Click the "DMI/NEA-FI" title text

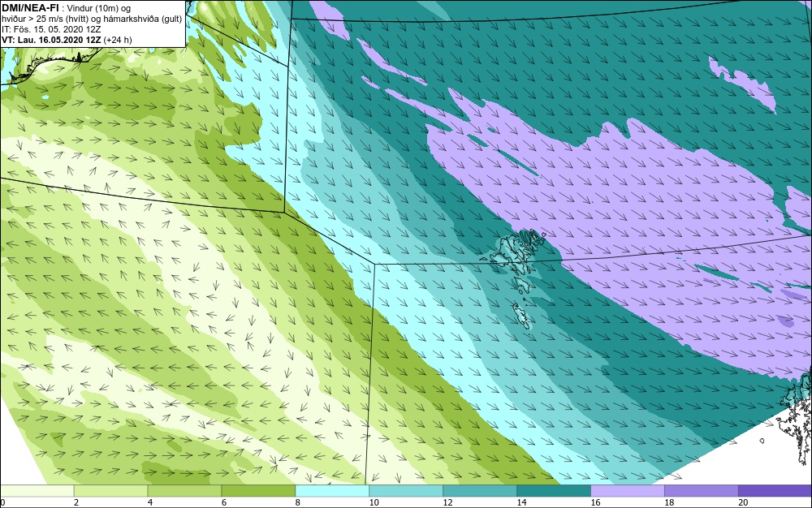29,8
